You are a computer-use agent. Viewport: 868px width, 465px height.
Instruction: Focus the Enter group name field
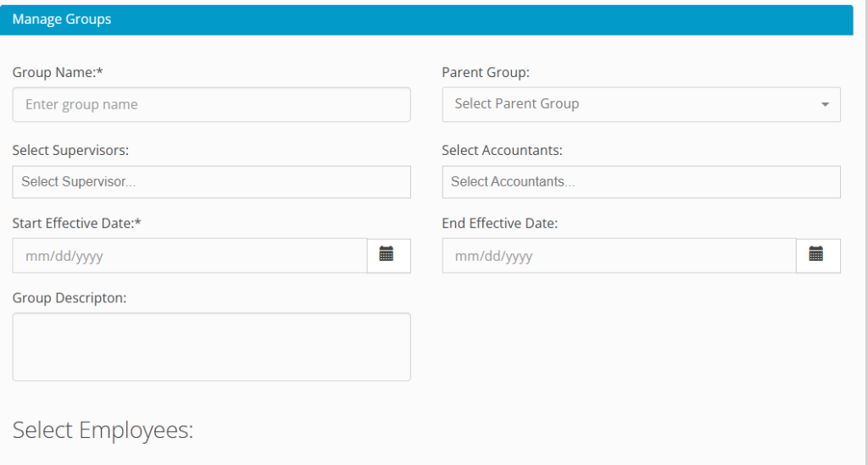[x=211, y=105]
